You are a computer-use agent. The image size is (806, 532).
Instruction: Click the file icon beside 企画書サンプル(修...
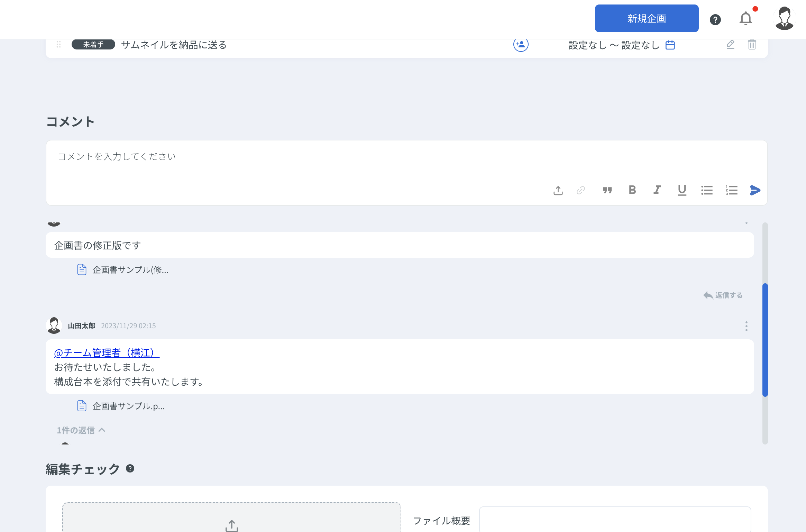point(82,269)
